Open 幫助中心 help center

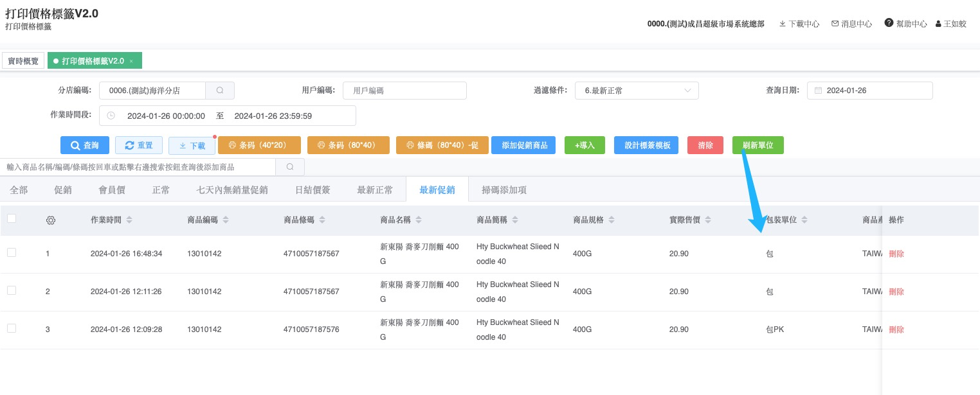pos(905,24)
